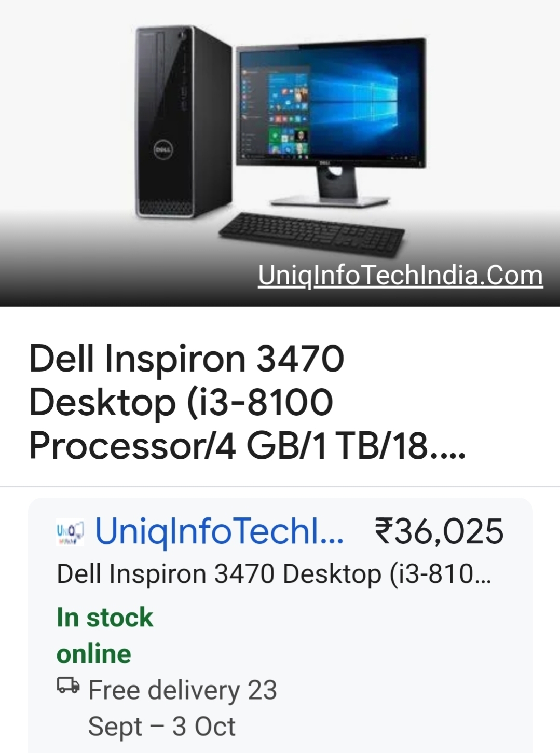Click the UniqInfoTech seller logo icon
This screenshot has width=560, height=753.
click(70, 533)
